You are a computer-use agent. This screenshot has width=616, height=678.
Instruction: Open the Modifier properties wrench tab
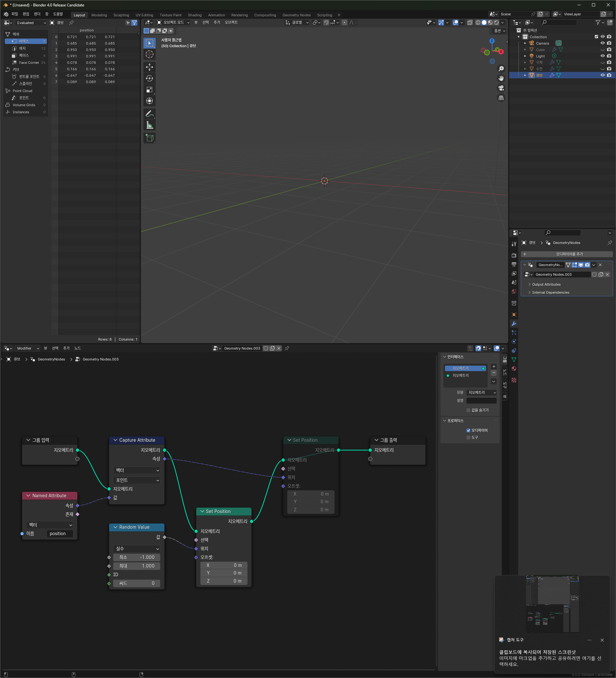pyautogui.click(x=514, y=324)
